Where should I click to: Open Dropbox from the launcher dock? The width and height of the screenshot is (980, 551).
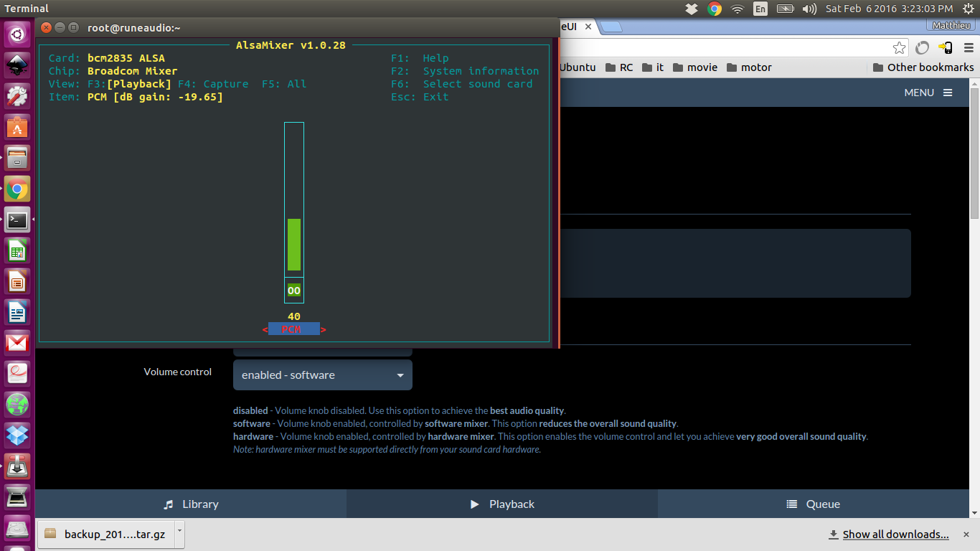pyautogui.click(x=17, y=436)
